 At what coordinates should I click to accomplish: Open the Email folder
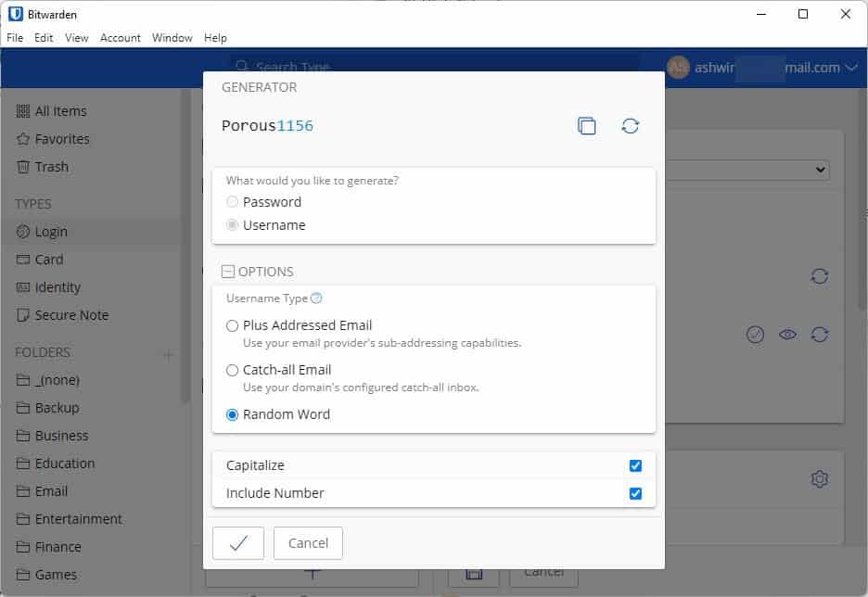click(x=51, y=490)
